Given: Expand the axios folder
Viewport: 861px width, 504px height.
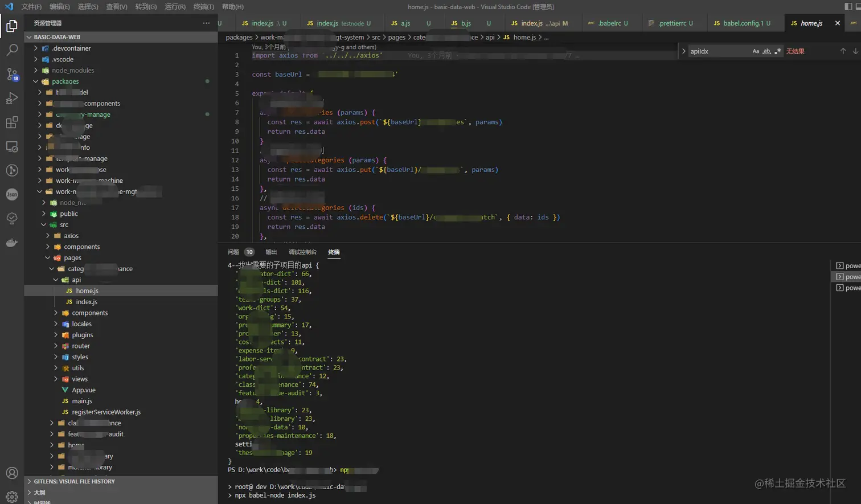Looking at the screenshot, I should (48, 236).
